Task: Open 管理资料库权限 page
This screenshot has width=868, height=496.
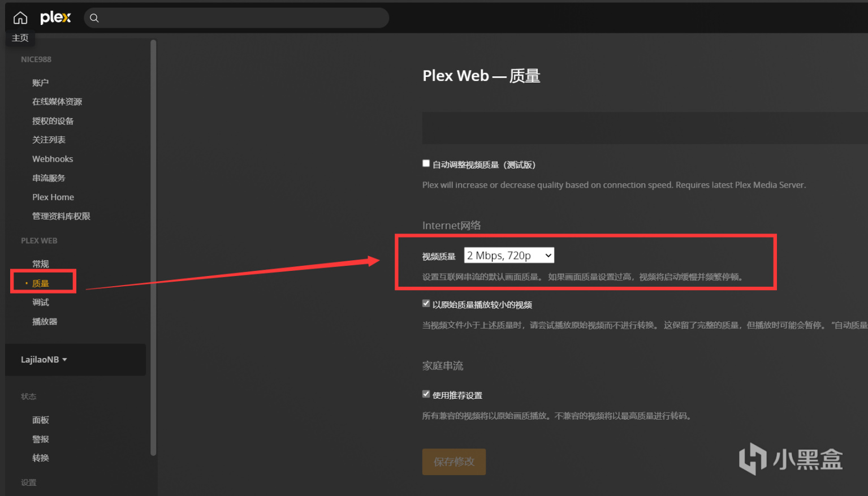Action: pos(61,216)
